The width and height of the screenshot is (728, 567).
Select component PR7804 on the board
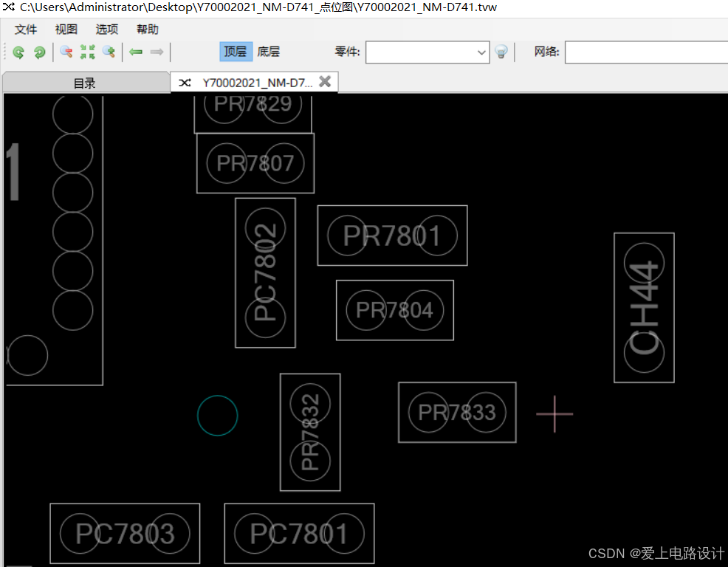tap(395, 310)
